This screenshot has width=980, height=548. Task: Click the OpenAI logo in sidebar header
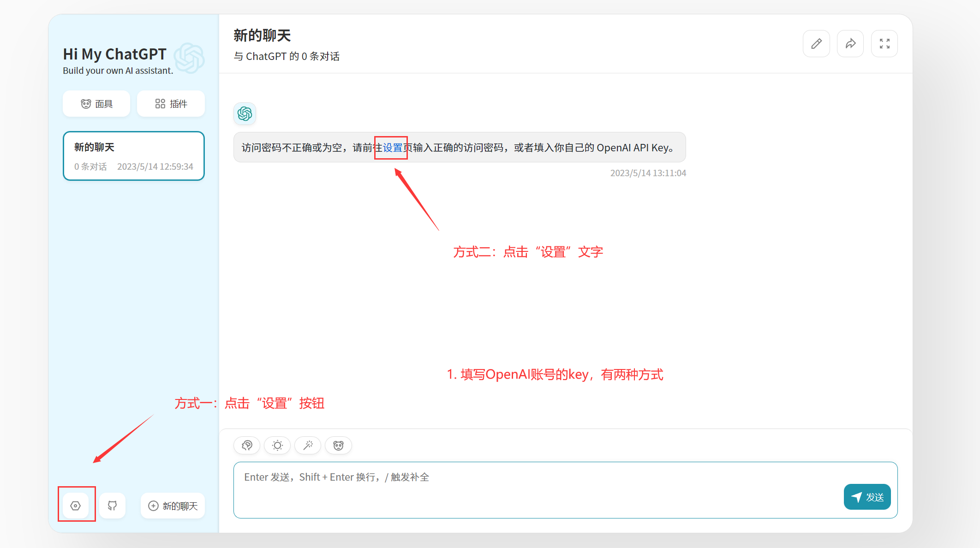point(189,58)
